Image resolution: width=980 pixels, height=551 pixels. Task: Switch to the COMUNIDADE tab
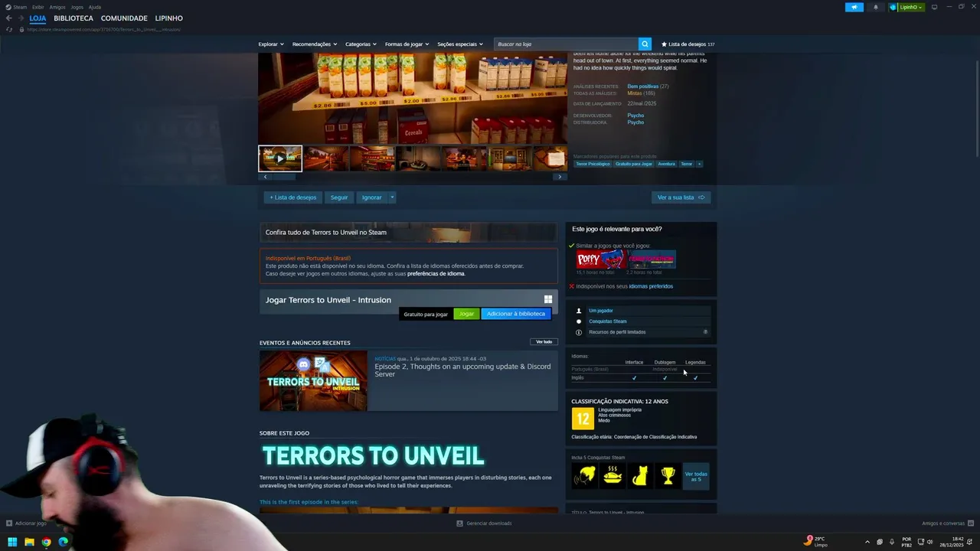click(x=124, y=18)
